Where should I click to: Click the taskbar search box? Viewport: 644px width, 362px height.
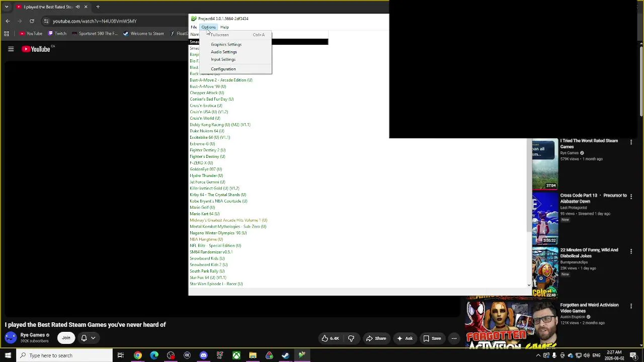click(64, 355)
